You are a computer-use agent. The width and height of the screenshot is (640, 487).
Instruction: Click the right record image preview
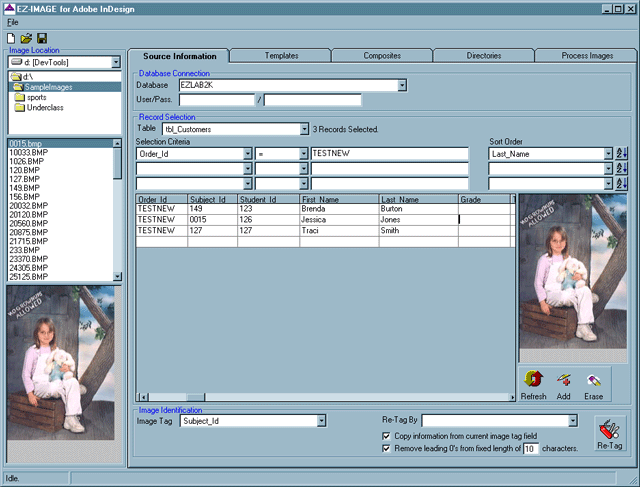click(573, 271)
